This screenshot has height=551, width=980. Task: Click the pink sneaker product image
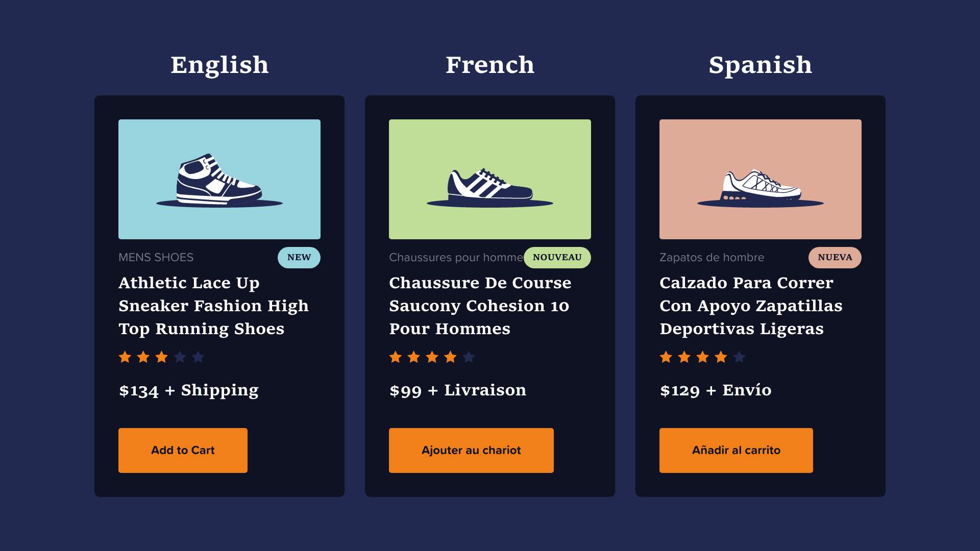760,179
